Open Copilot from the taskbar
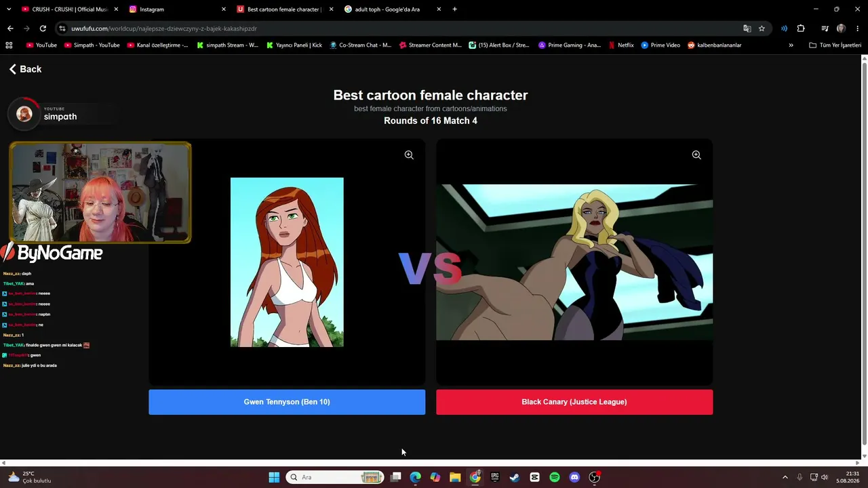Screen dimensions: 868x488 [435, 477]
